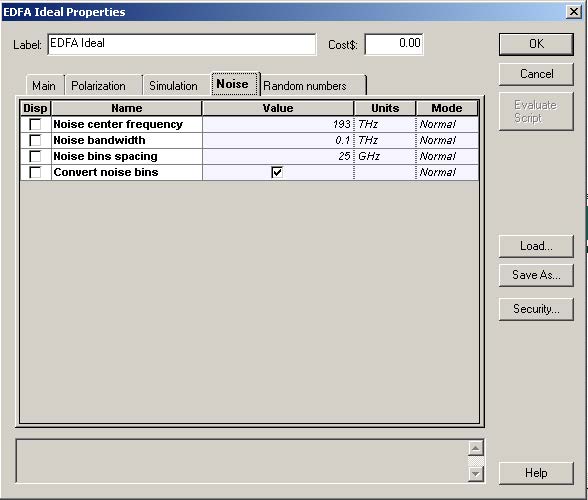The width and height of the screenshot is (588, 500).
Task: Click the description box scroll up arrow
Action: pyautogui.click(x=476, y=448)
